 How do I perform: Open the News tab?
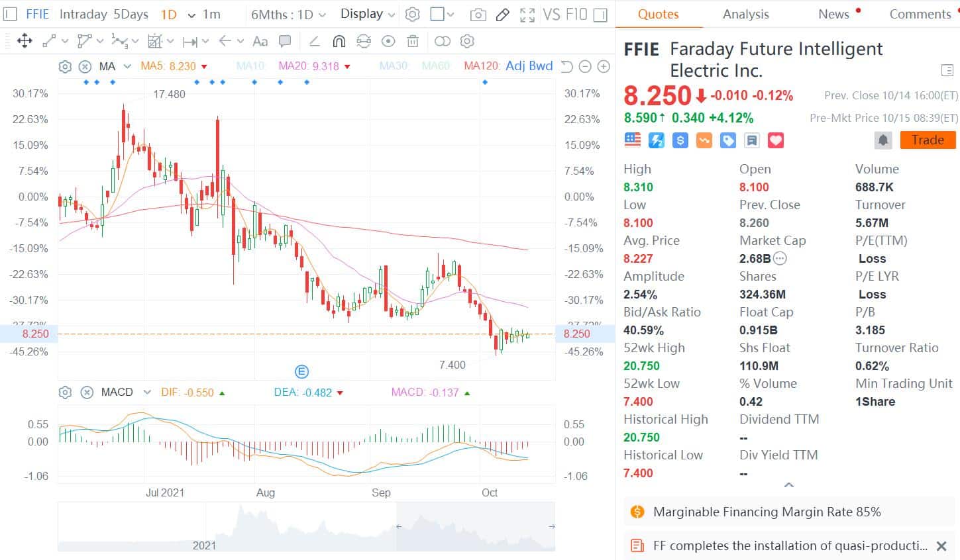pos(833,15)
